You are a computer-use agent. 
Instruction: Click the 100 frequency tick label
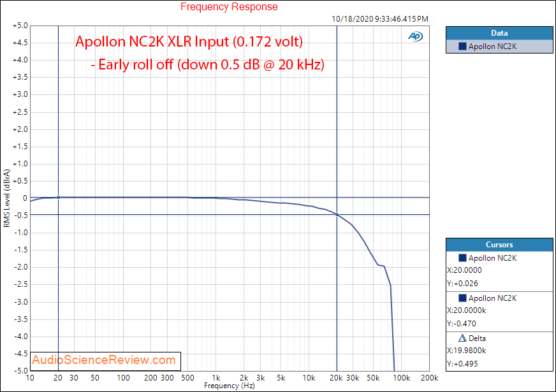pyautogui.click(x=123, y=378)
